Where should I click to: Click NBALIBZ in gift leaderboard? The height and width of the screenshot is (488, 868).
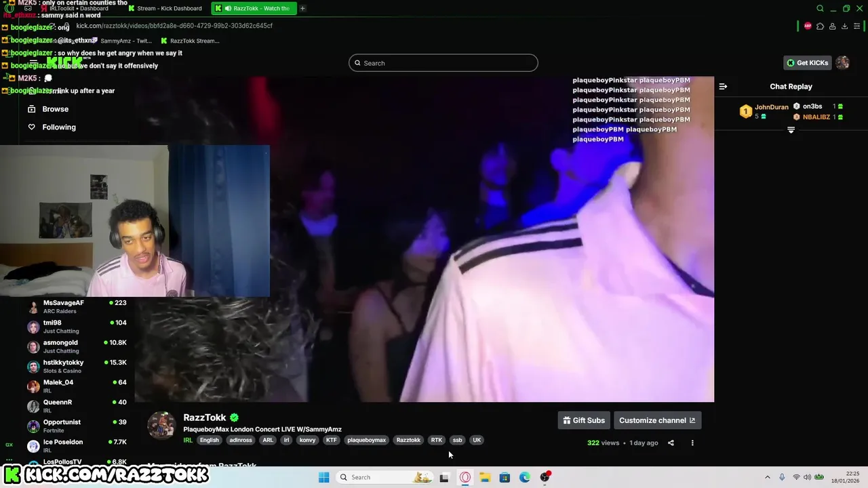[x=816, y=117]
